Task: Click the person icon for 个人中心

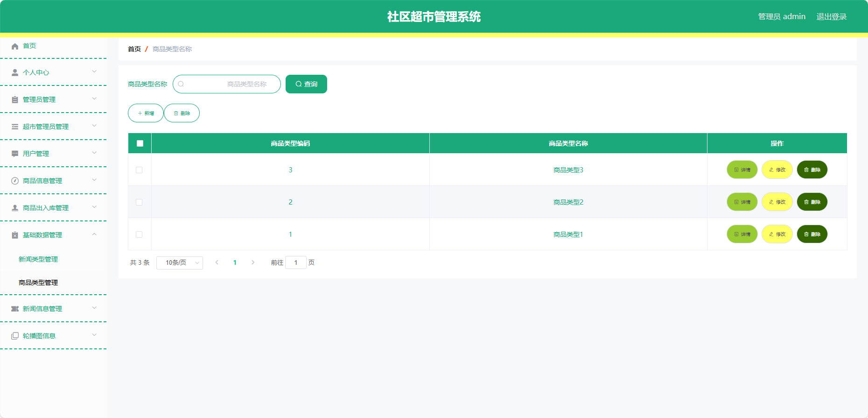Action: [x=15, y=73]
